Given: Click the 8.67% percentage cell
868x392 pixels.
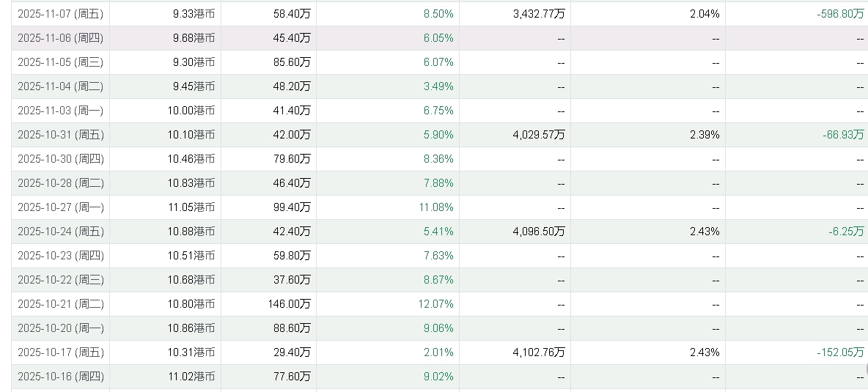Looking at the screenshot, I should pyautogui.click(x=438, y=280).
